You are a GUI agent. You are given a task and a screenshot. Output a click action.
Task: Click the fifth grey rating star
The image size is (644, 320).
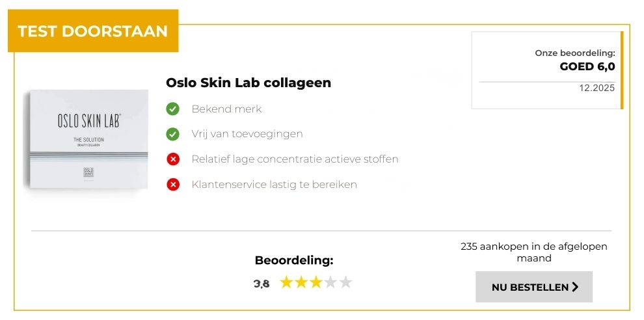click(345, 282)
